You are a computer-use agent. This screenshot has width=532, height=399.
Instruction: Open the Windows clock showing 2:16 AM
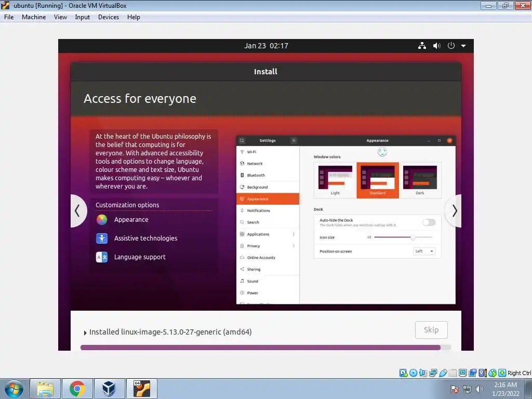click(506, 389)
